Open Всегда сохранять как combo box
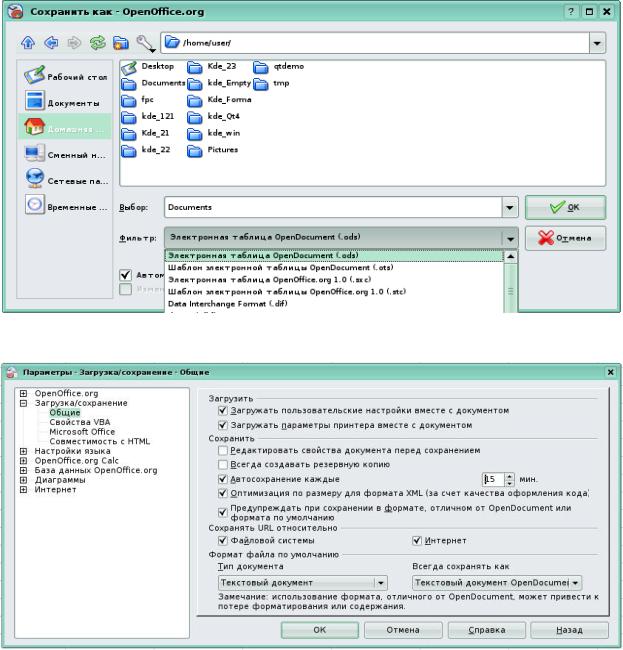Screen dimensions: 623x650 (x=497, y=583)
